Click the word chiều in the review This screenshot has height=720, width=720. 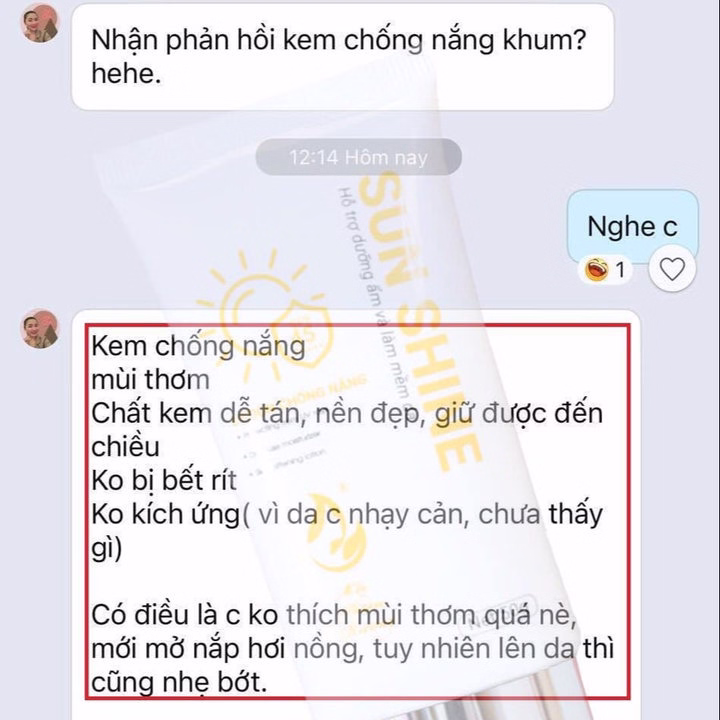(x=125, y=447)
